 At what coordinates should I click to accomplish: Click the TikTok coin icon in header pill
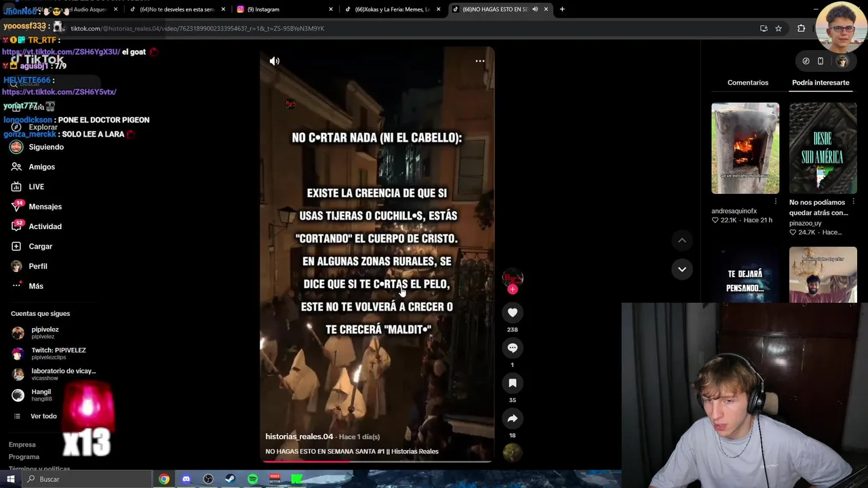tap(806, 61)
